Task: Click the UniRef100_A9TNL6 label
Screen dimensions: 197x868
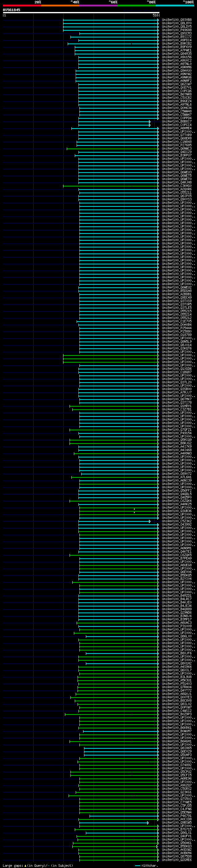Action: [177, 104]
